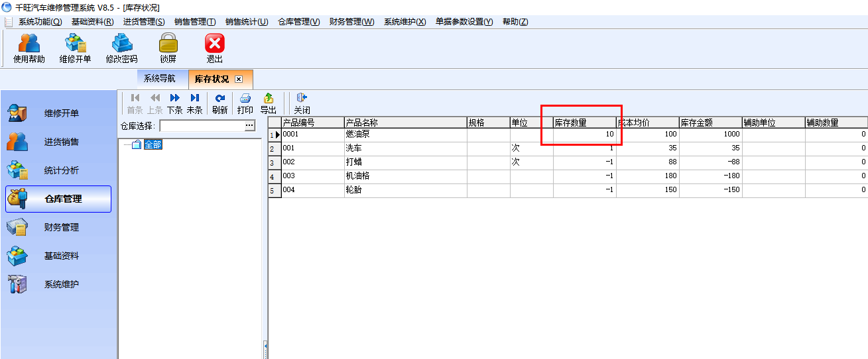Click product code 0001 cell

point(313,134)
